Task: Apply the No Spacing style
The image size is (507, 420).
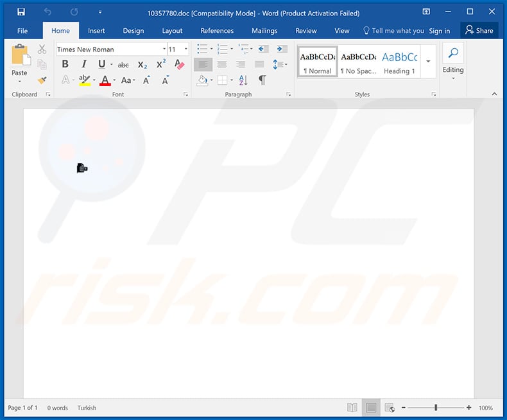Action: pos(358,62)
